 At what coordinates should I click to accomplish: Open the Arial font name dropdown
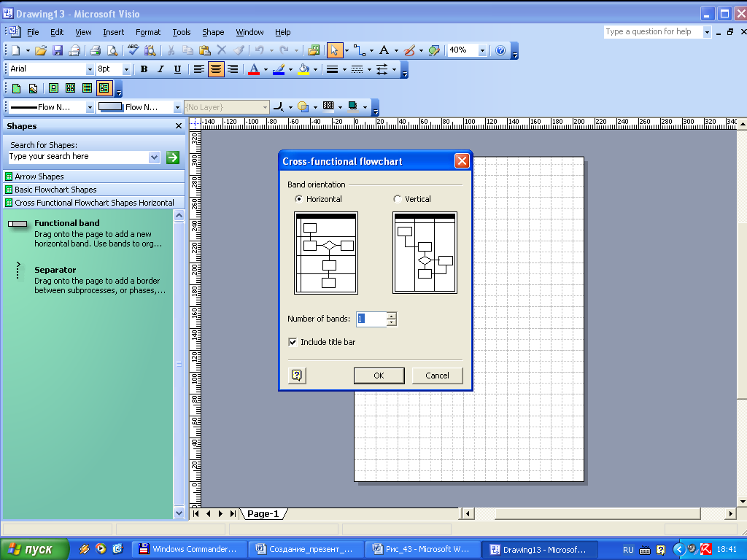tap(90, 69)
